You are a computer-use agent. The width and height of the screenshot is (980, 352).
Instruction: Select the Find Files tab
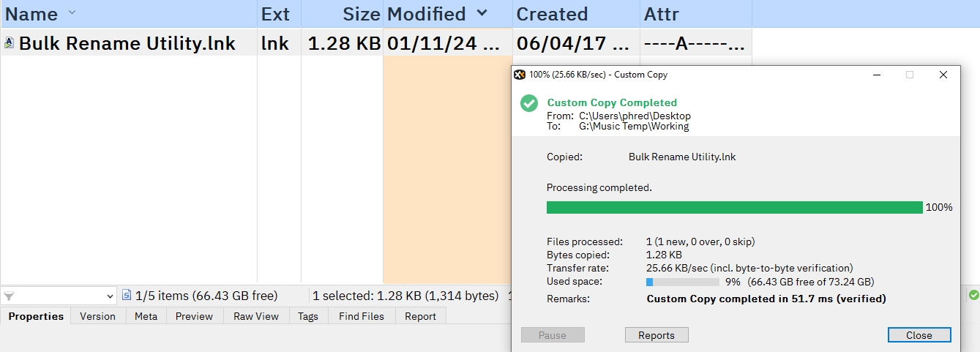point(361,316)
